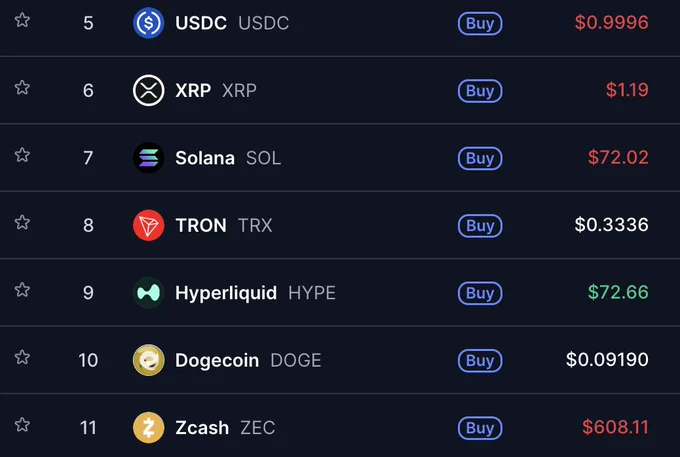Toggle the watchlist star for XRP
680x457 pixels.
tap(22, 88)
